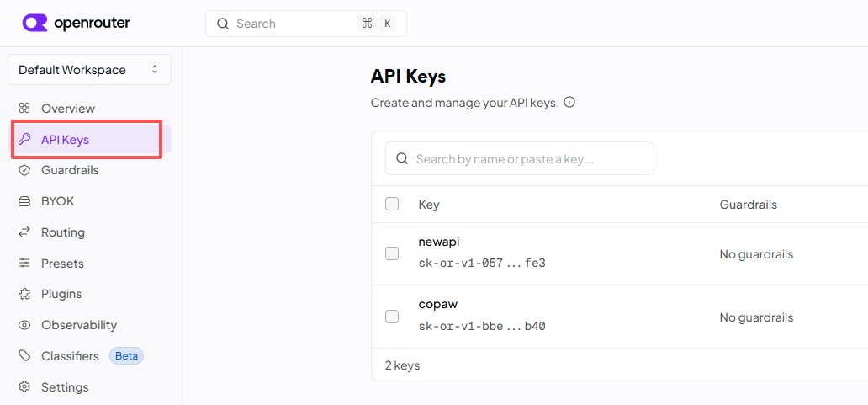Click the OpenRouter logo icon

[x=35, y=23]
